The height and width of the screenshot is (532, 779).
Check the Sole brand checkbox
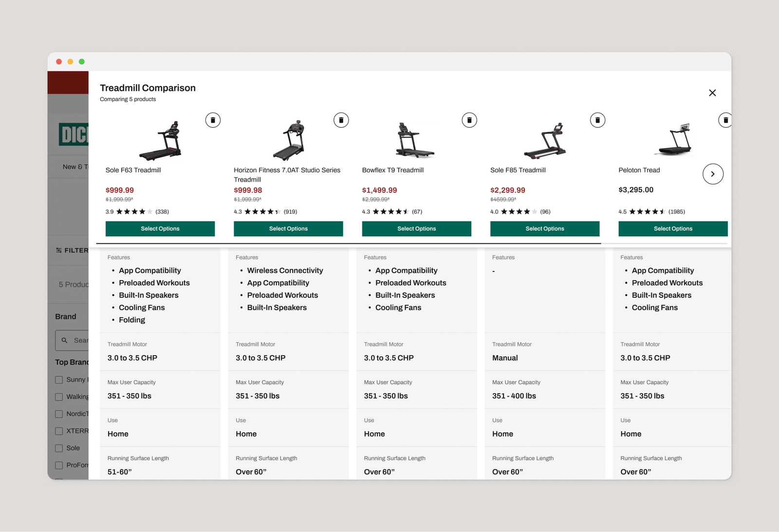pyautogui.click(x=59, y=448)
